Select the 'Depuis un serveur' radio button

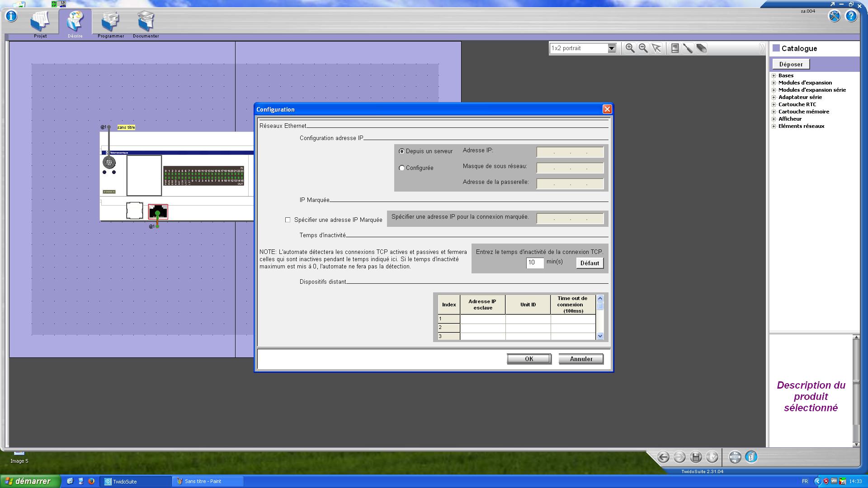(x=401, y=151)
